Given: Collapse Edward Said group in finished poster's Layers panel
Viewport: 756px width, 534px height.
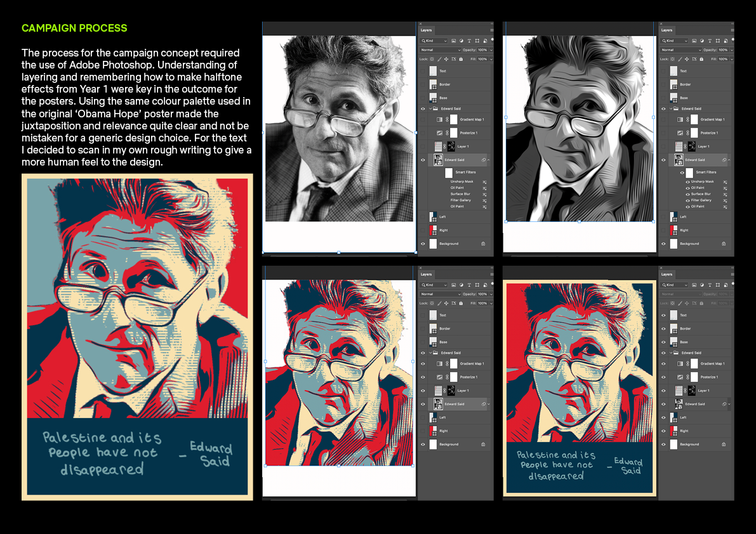Looking at the screenshot, I should click(x=671, y=353).
